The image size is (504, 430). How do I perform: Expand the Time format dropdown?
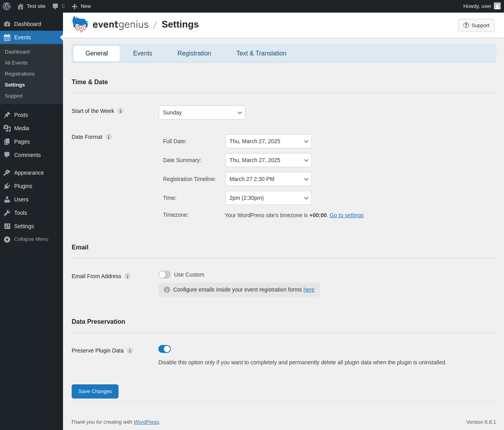269,198
